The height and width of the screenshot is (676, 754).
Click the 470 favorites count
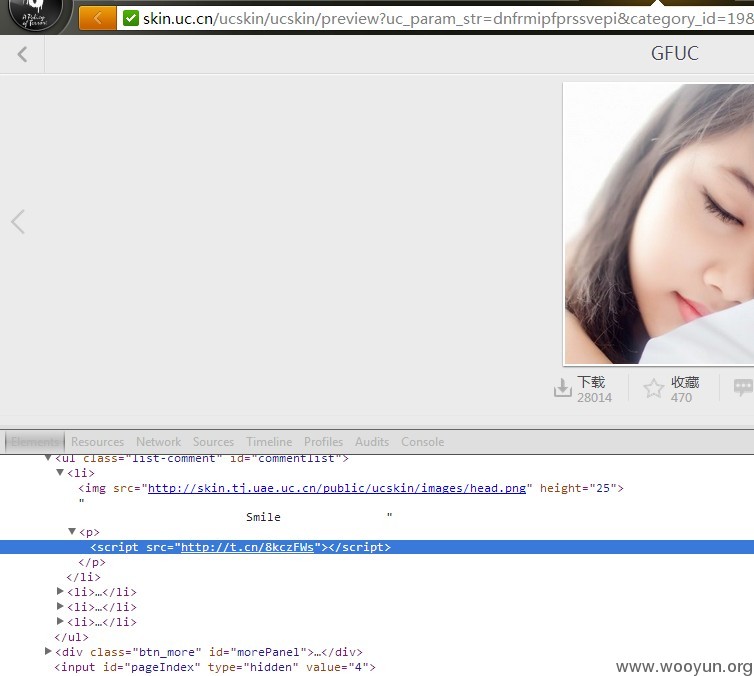pos(681,398)
